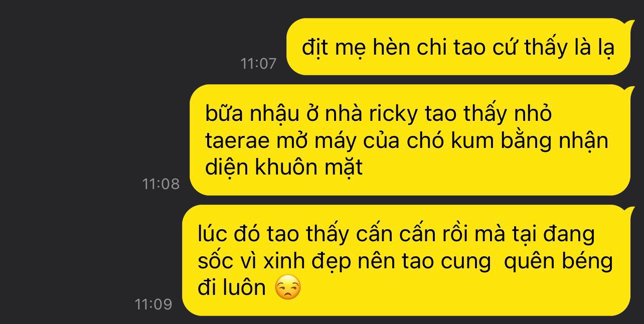Tap the unamused face emoji

[288, 287]
